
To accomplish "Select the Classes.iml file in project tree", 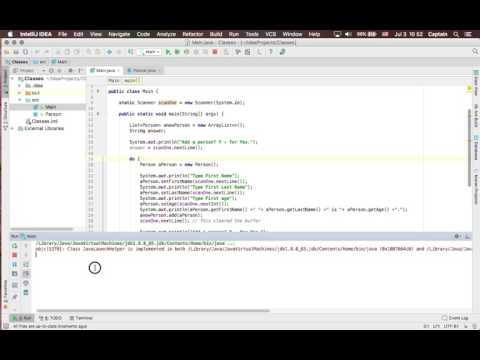I will (42, 121).
